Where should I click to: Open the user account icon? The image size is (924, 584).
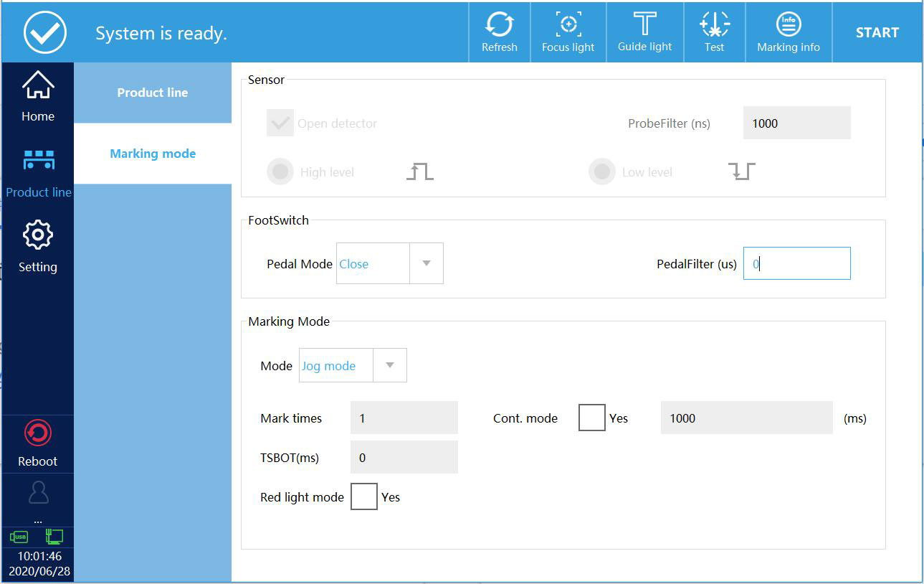coord(38,493)
